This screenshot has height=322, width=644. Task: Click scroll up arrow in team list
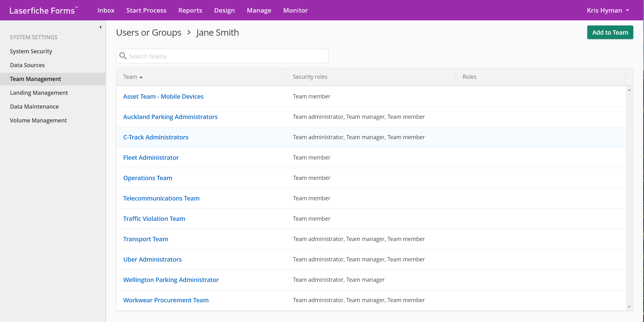[629, 90]
